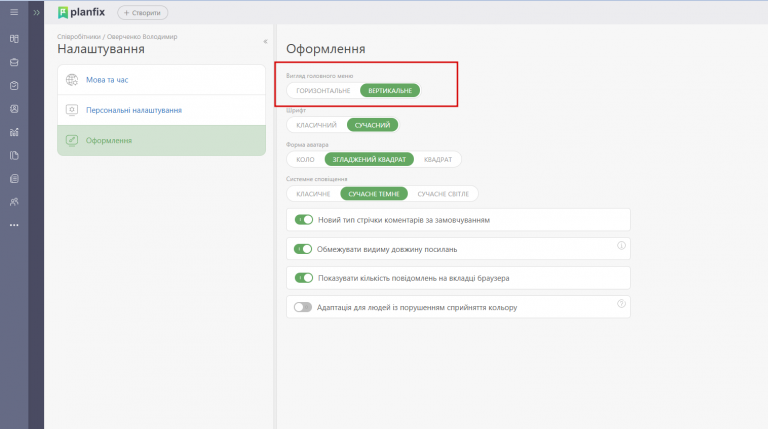Open the contacts icon in the left sidebar
Image resolution: width=768 pixels, height=429 pixels.
click(x=14, y=108)
